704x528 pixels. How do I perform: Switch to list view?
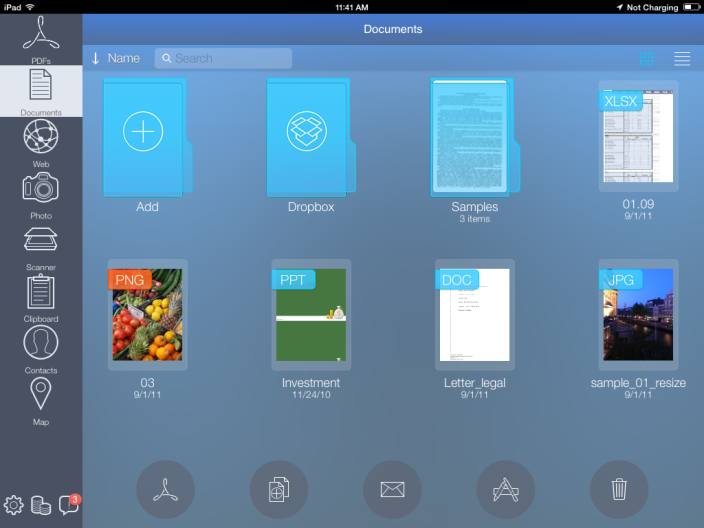click(x=682, y=59)
